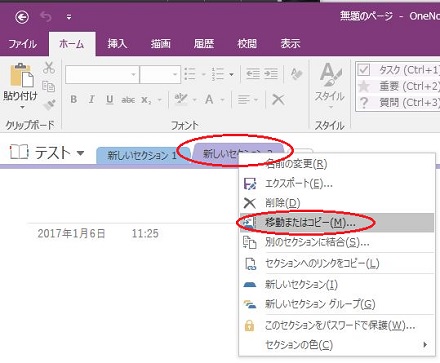The height and width of the screenshot is (363, 440).
Task: Toggle Italic formatting
Action: [x=91, y=99]
